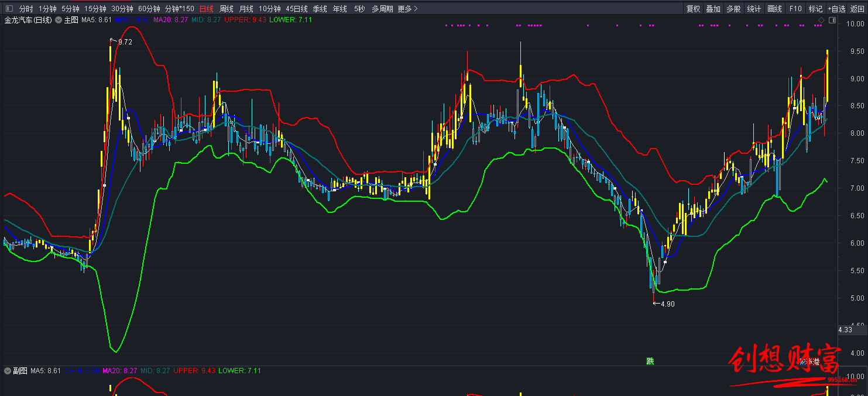Select the 10分钟 period
Viewport: 868px width, 396px height.
coord(270,9)
